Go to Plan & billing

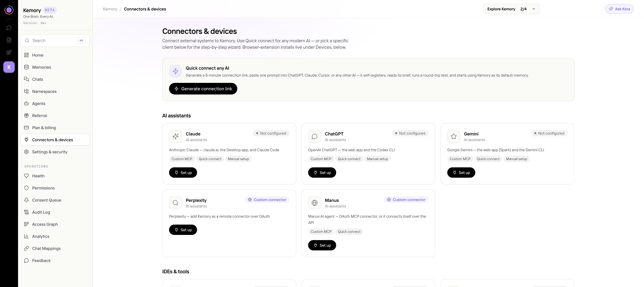click(55, 128)
